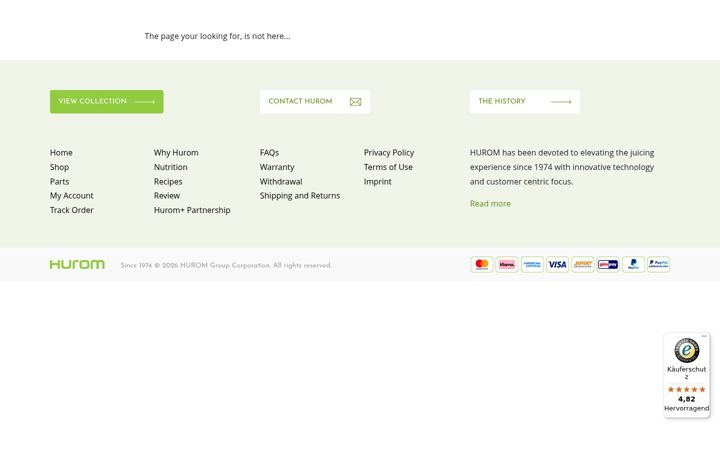Click the Käuferschutz label in widget
Viewport: 720px width, 450px height.
click(x=686, y=372)
